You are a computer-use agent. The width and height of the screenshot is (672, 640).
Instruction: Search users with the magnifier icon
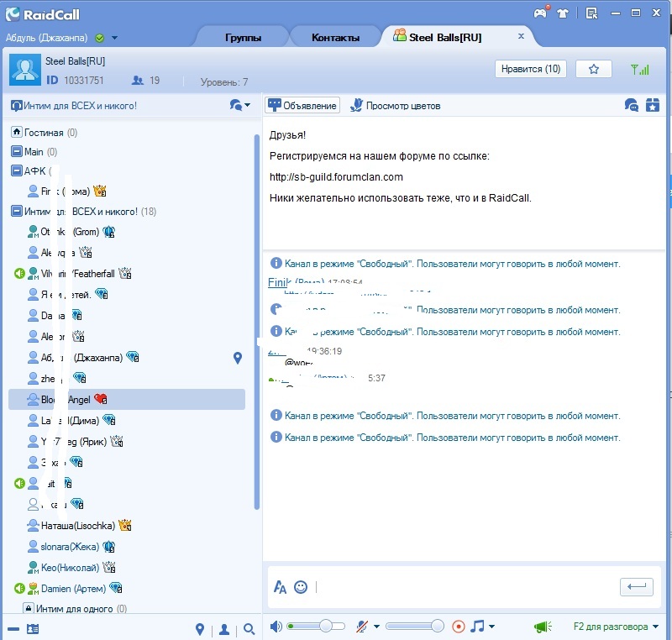[249, 629]
